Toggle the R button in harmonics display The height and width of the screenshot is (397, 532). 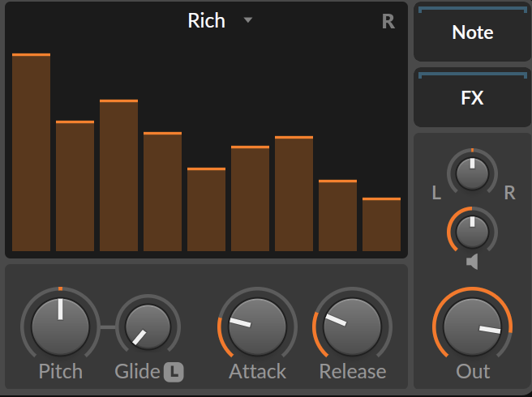point(388,22)
